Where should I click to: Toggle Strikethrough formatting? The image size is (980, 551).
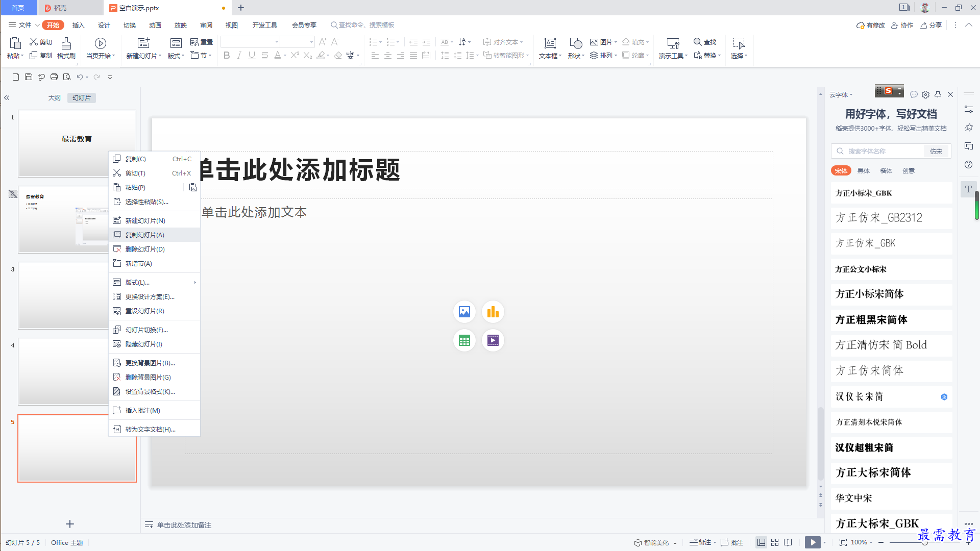[264, 55]
